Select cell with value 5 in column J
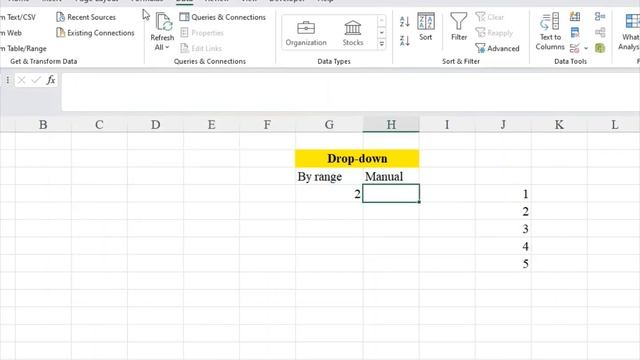The width and height of the screenshot is (640, 360). click(x=503, y=264)
